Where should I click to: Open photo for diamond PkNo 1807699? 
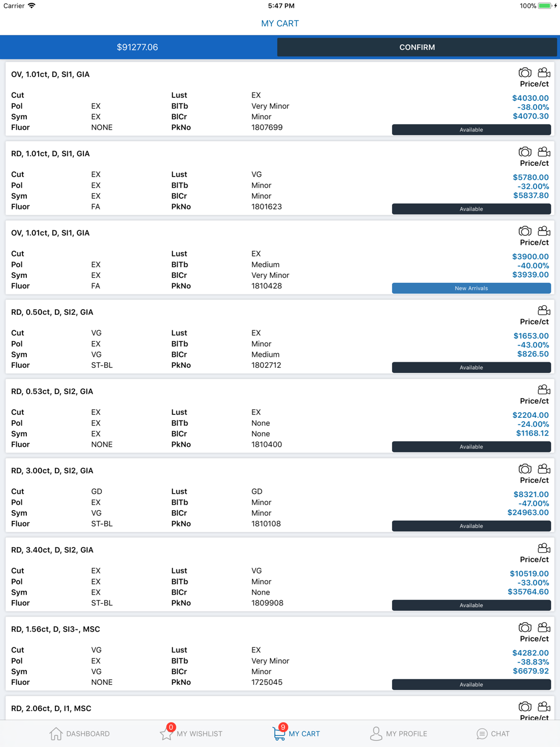click(x=525, y=73)
